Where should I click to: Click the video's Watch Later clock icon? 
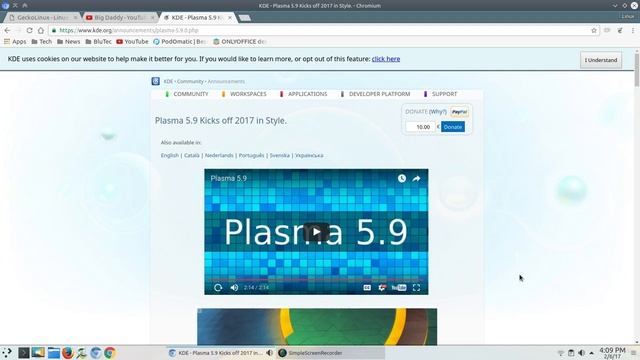pyautogui.click(x=402, y=178)
